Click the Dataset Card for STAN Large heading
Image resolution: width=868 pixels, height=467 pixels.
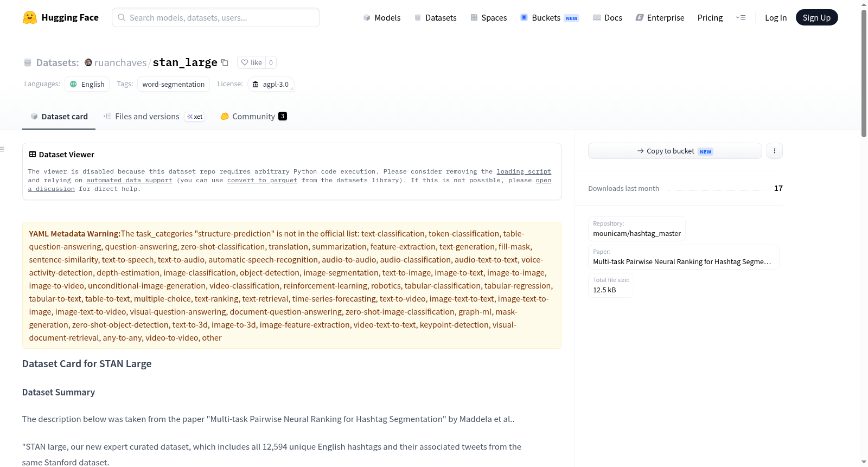point(87,363)
